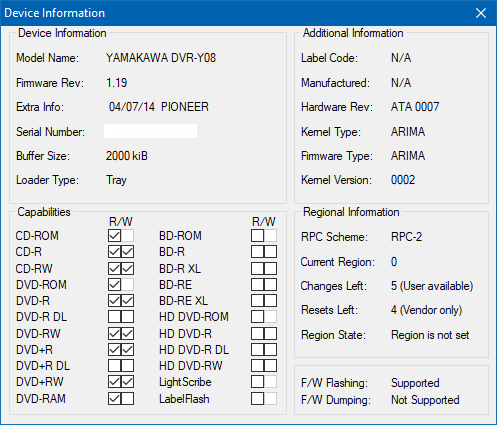Viewport: 497px width, 425px height.
Task: Click the DVD+R DL write checkbox
Action: [x=127, y=366]
